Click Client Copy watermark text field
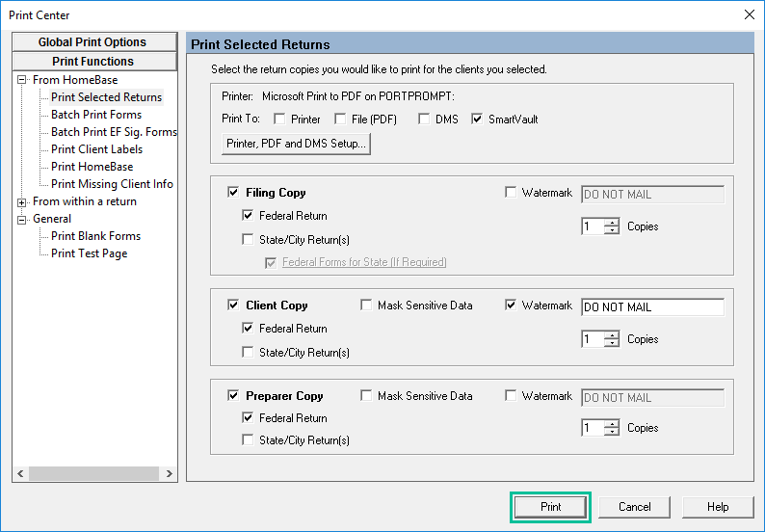765x532 pixels. pos(653,307)
